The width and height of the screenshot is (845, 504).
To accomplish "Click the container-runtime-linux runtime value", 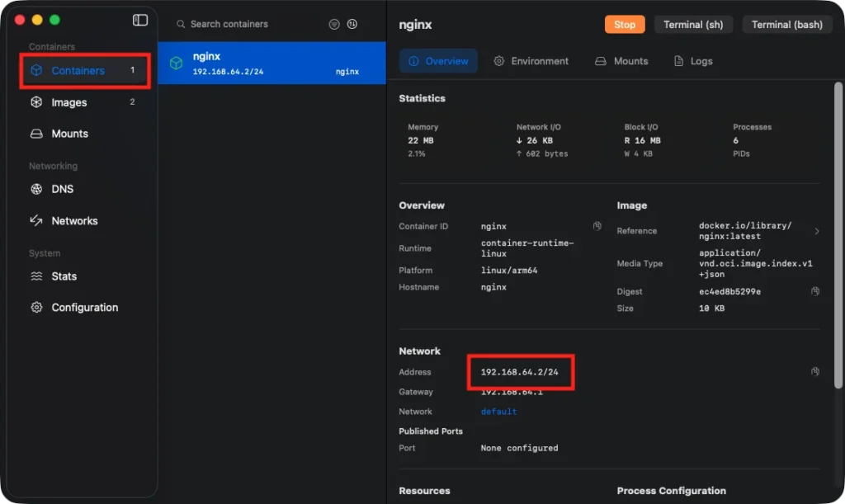I will point(527,248).
